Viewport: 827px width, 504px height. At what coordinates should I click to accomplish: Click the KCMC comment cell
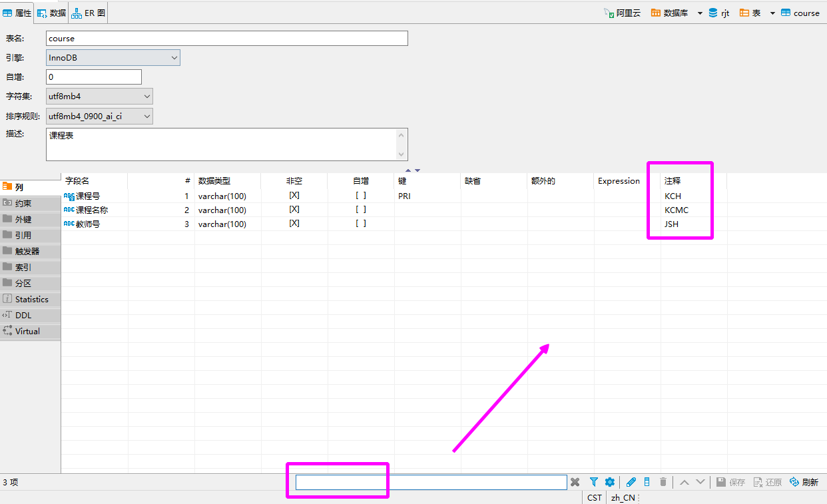(x=694, y=210)
